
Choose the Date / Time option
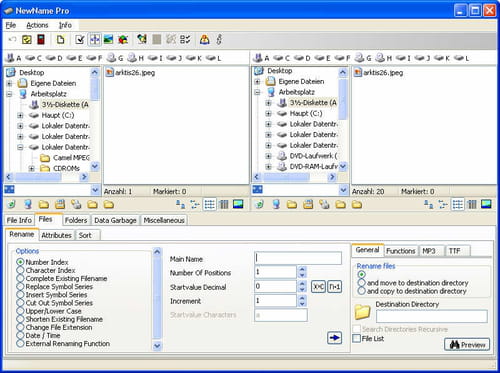click(x=38, y=335)
